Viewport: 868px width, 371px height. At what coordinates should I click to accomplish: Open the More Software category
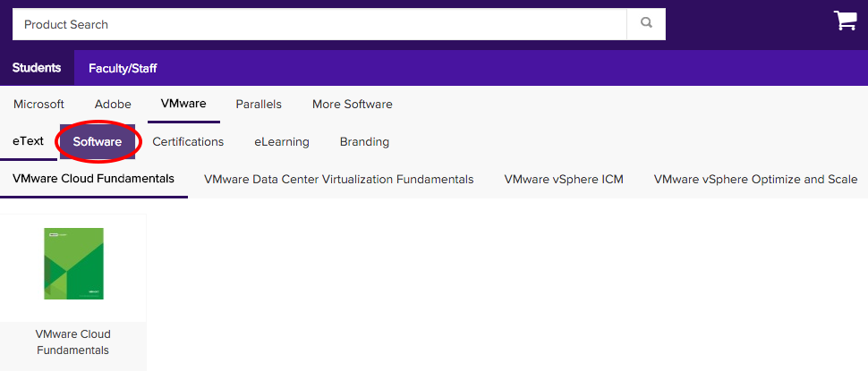352,104
